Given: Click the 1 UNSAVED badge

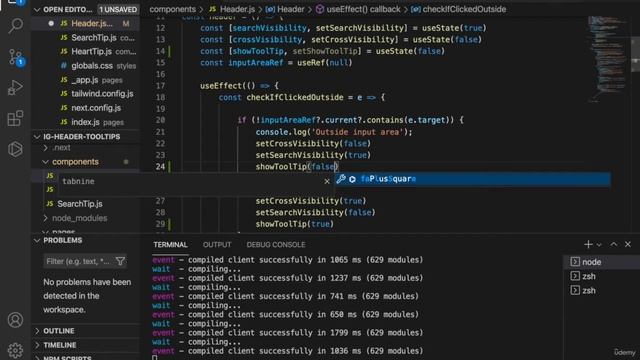Looking at the screenshot, I should (118, 9).
